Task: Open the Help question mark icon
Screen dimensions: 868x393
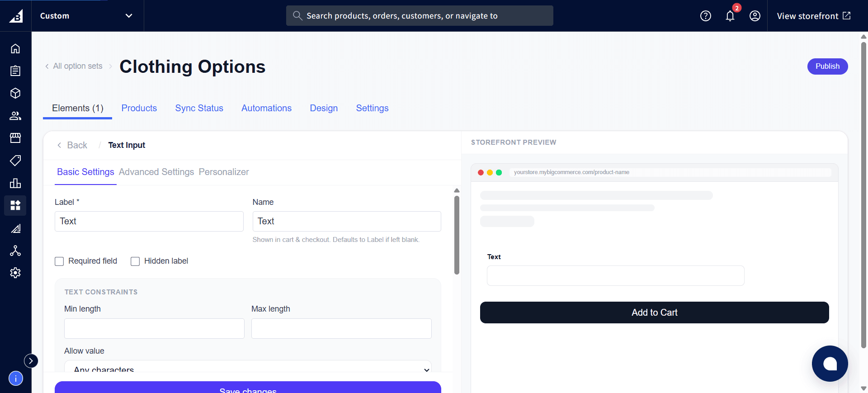Action: click(706, 16)
